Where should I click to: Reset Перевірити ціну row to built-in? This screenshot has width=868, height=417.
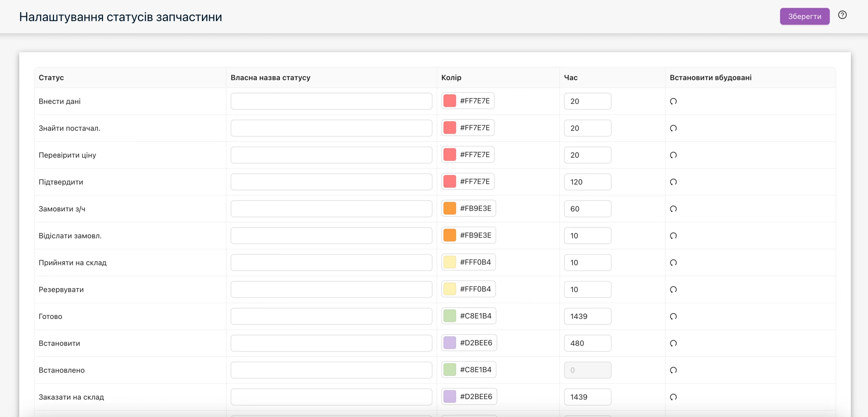pyautogui.click(x=673, y=155)
